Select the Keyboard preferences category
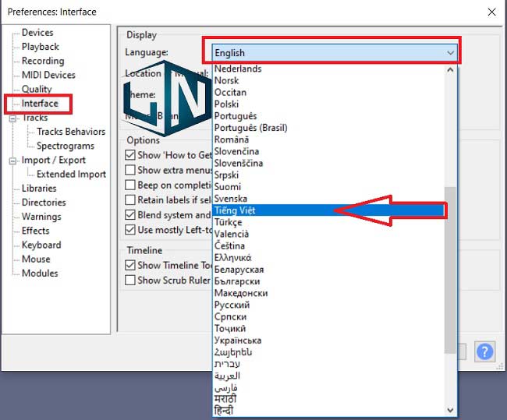 41,245
